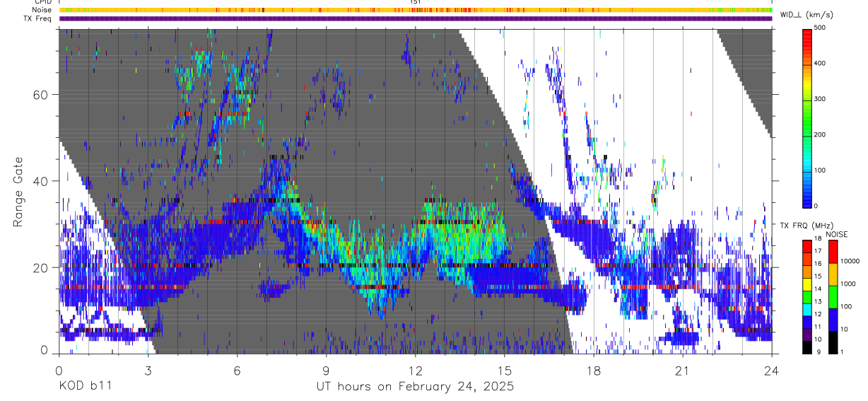The width and height of the screenshot is (868, 401).
Task: Click the '40' tick on Range Gate axis
Action: tap(42, 181)
